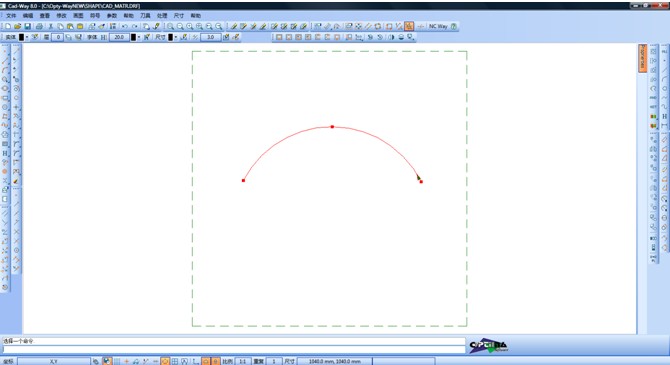Image resolution: width=670 pixels, height=365 pixels.
Task: Click the 1:1 scale button in status bar
Action: pos(243,362)
